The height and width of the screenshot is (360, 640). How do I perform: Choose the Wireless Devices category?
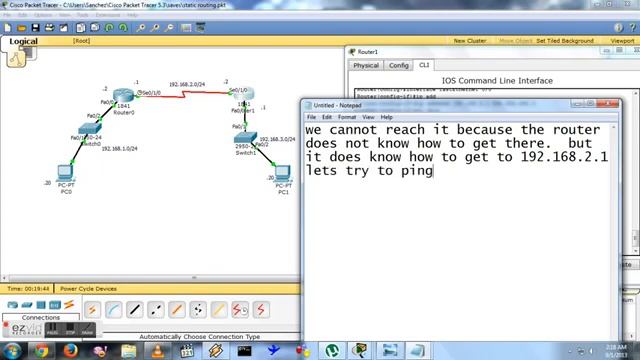[x=55, y=305]
